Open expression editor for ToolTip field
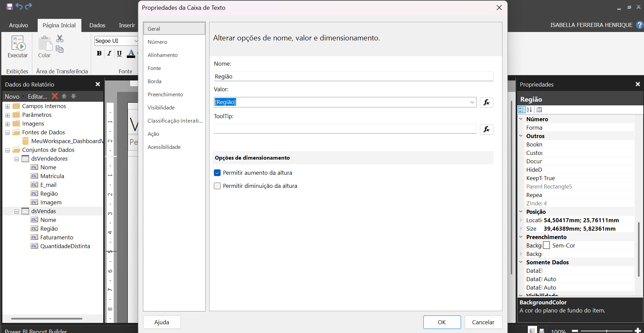This screenshot has height=333, width=644. (x=487, y=129)
